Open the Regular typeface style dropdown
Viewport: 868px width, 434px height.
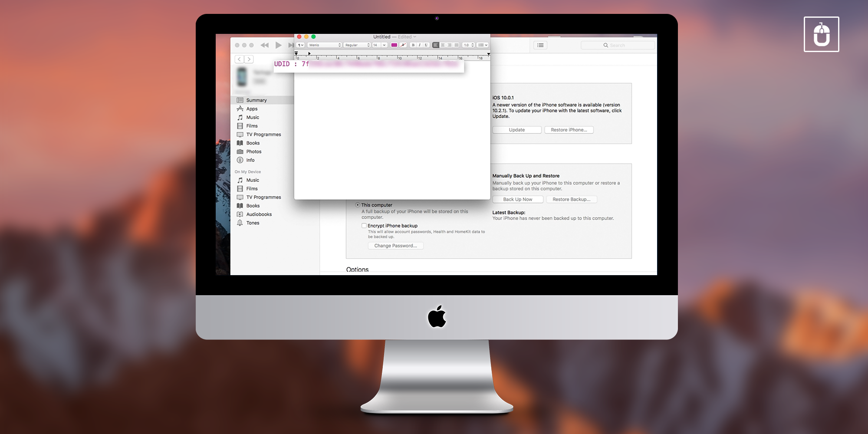357,45
